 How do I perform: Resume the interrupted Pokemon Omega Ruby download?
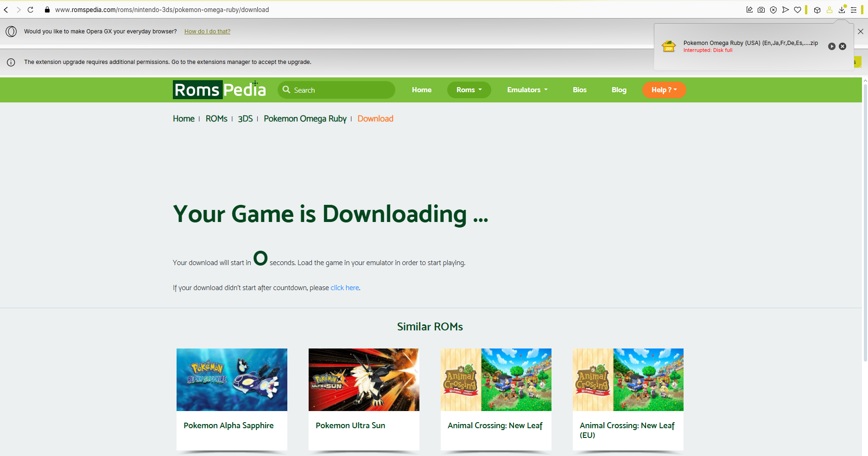(831, 46)
